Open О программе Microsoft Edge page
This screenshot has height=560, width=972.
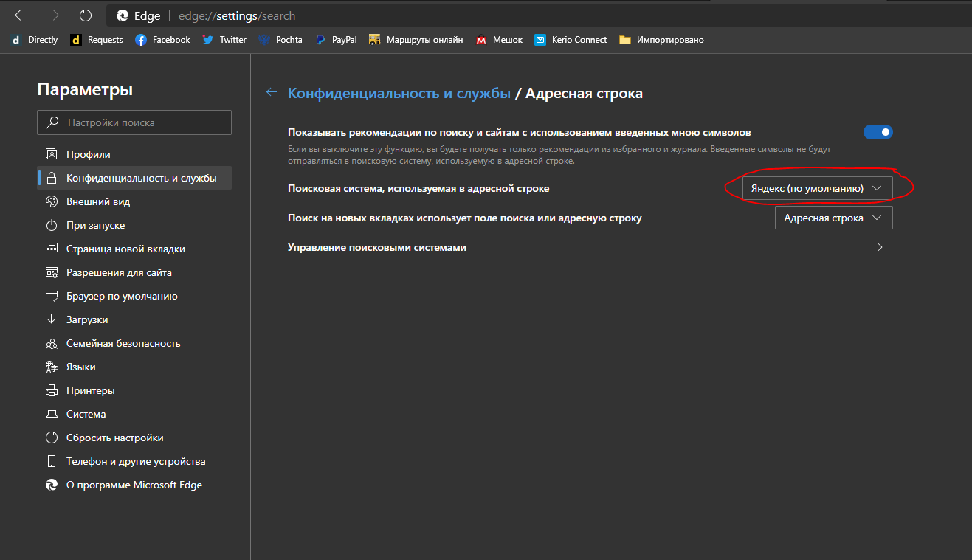134,485
